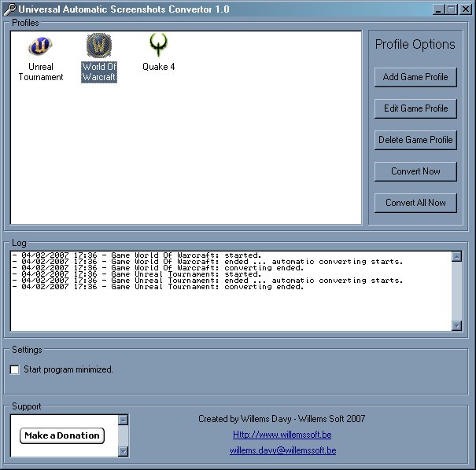Click the Created by Willems Davy text
The height and width of the screenshot is (470, 476).
[282, 419]
